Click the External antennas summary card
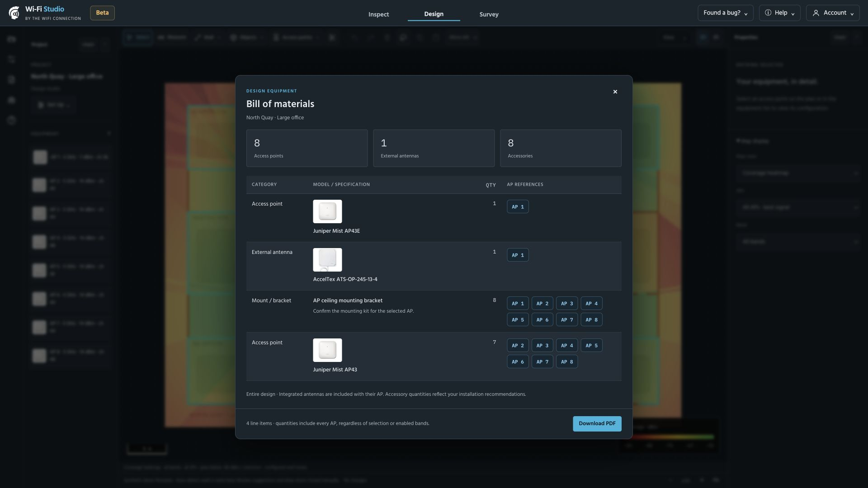868x488 pixels. point(434,148)
